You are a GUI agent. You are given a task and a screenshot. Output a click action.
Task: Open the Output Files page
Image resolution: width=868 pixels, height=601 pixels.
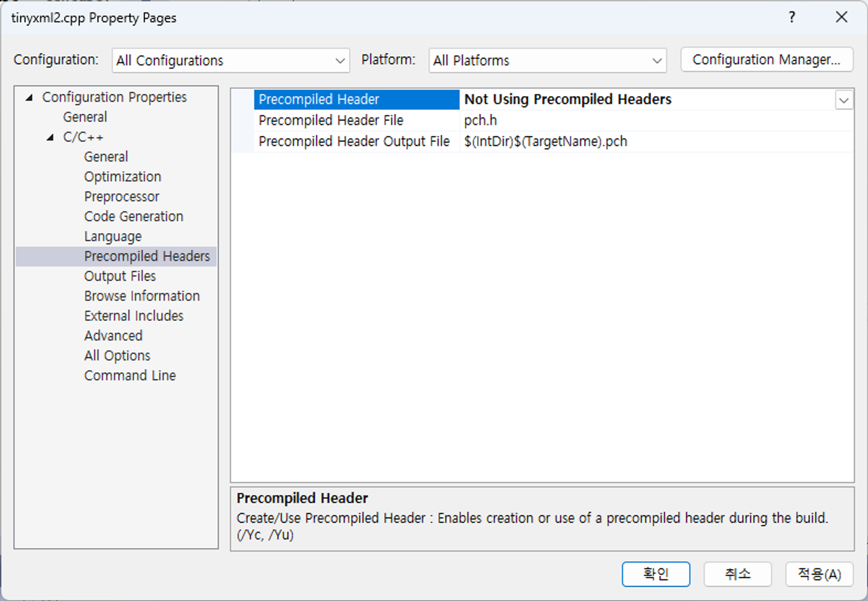[x=120, y=276]
